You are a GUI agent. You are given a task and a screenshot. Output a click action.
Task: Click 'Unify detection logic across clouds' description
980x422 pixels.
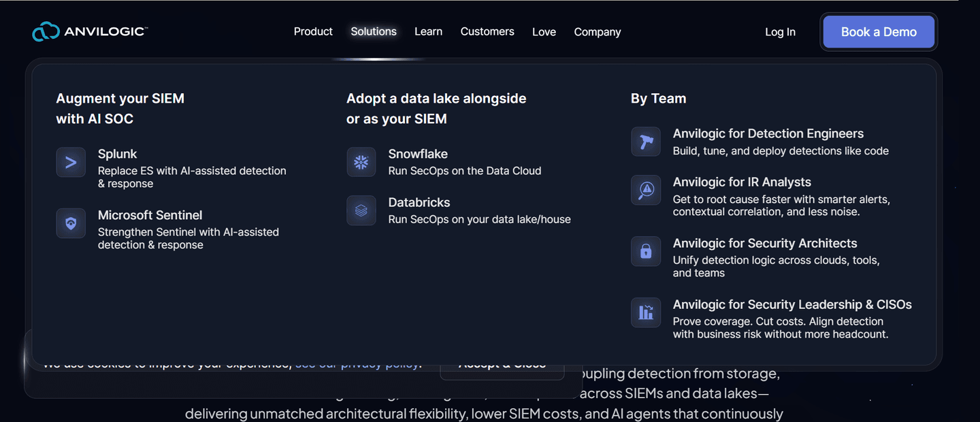click(x=777, y=266)
